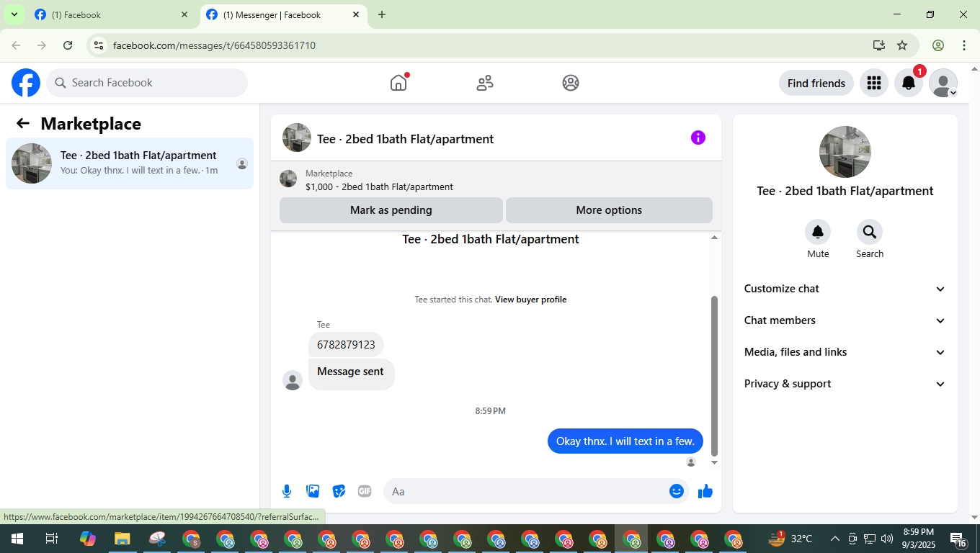Expand Media, files and links section
Screen dimensions: 980x553
click(845, 352)
